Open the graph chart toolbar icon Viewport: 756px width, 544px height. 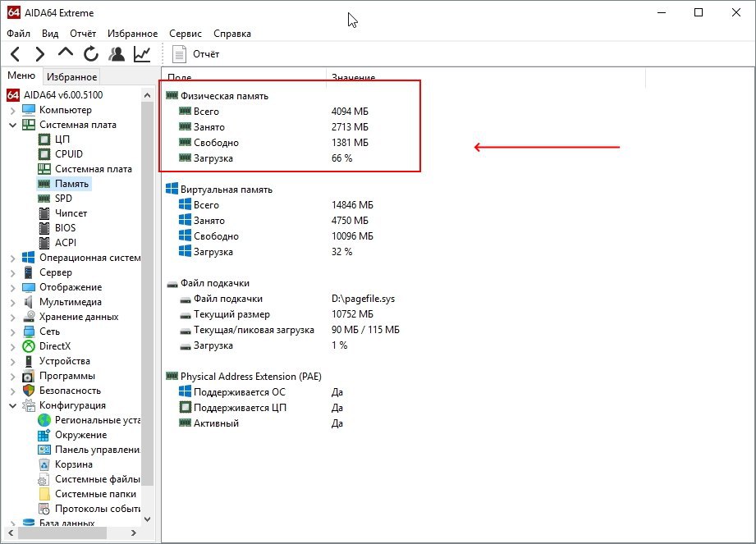[142, 54]
